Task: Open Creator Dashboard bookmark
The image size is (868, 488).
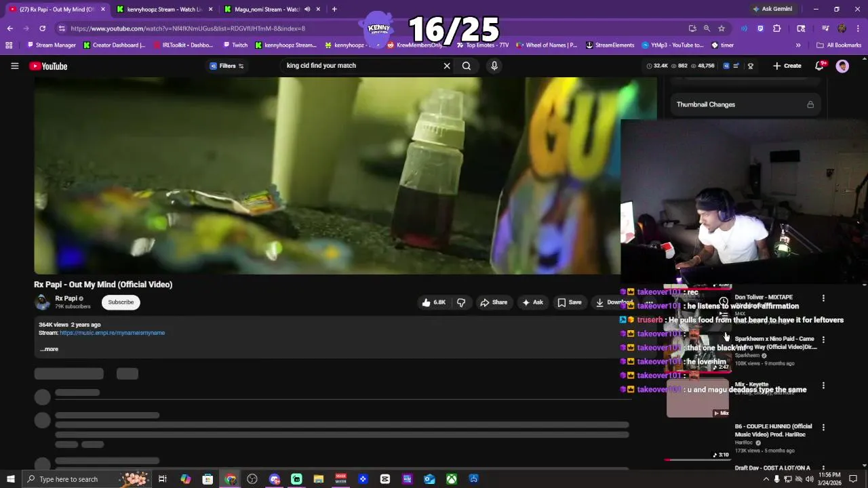Action: click(x=114, y=45)
